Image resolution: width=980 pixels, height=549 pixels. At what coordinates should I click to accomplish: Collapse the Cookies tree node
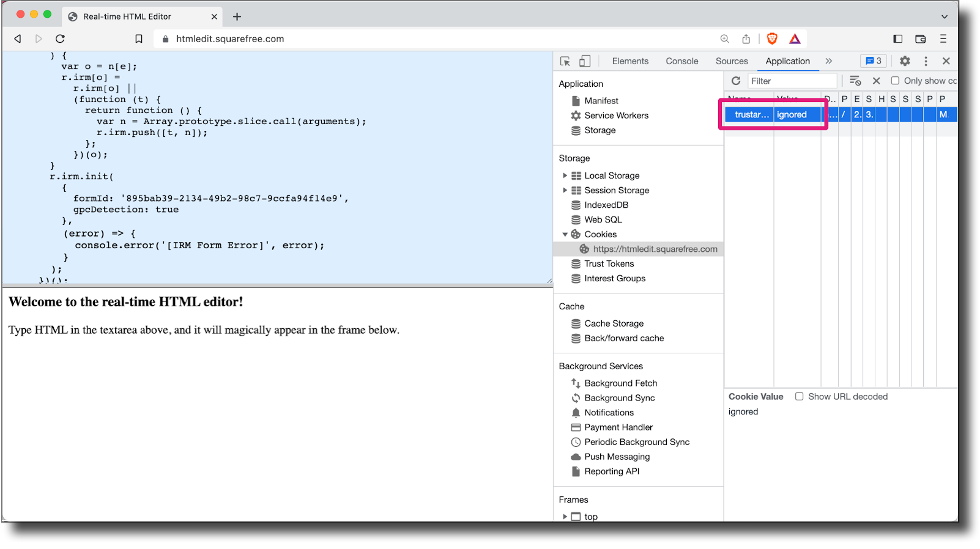point(565,234)
